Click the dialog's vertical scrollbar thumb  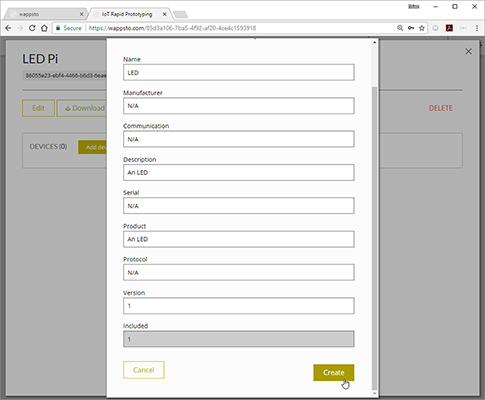[x=374, y=237]
